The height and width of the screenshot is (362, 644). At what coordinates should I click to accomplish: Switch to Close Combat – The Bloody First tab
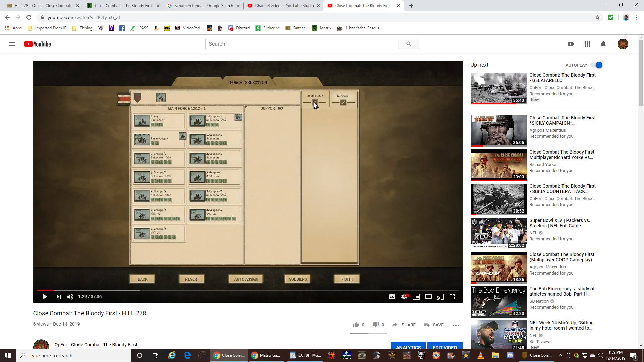[123, 6]
